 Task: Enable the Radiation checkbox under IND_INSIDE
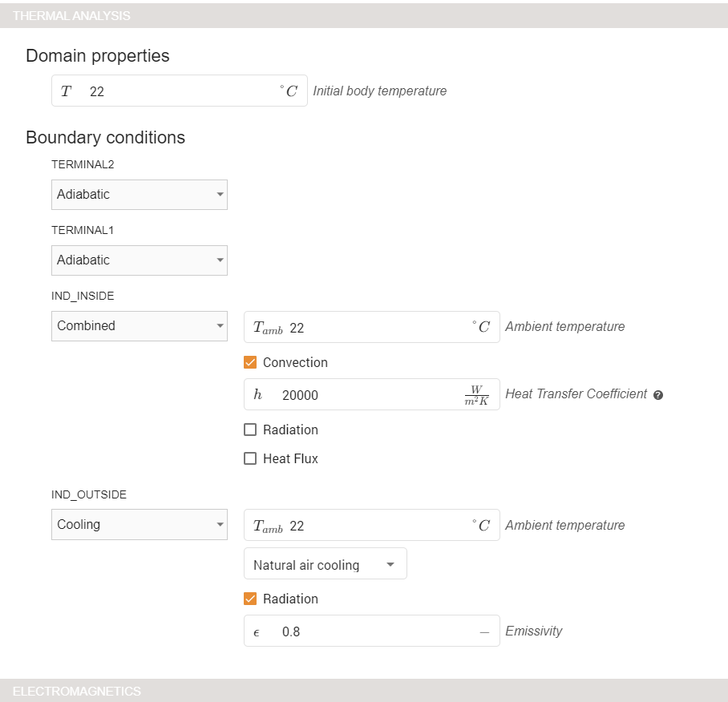(x=250, y=430)
